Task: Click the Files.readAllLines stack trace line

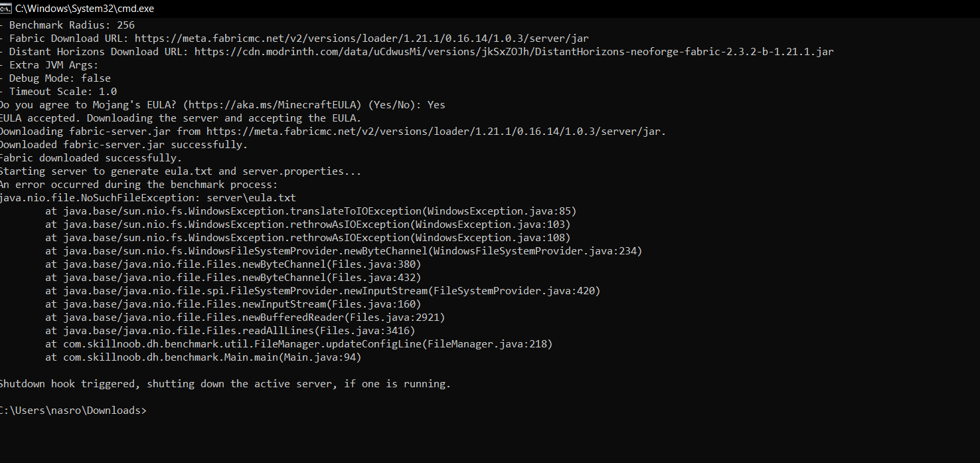Action: [x=230, y=331]
